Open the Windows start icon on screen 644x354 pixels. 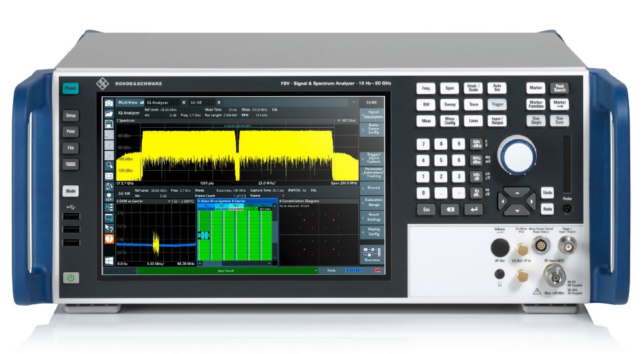109,261
